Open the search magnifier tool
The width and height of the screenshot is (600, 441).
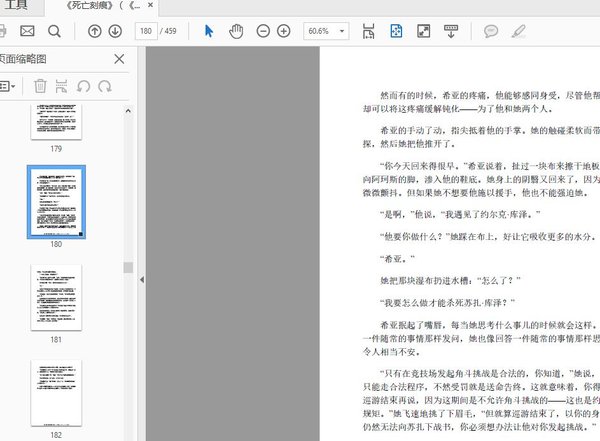click(x=54, y=31)
